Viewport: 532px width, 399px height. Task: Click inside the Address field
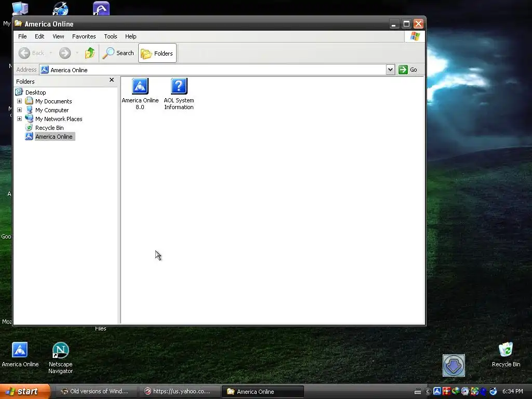[212, 70]
